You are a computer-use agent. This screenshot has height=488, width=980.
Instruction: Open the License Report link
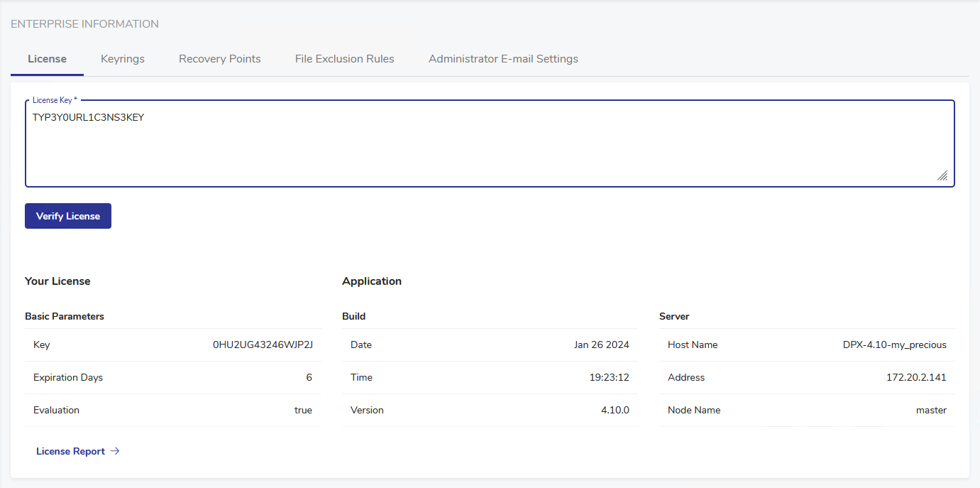coord(70,451)
